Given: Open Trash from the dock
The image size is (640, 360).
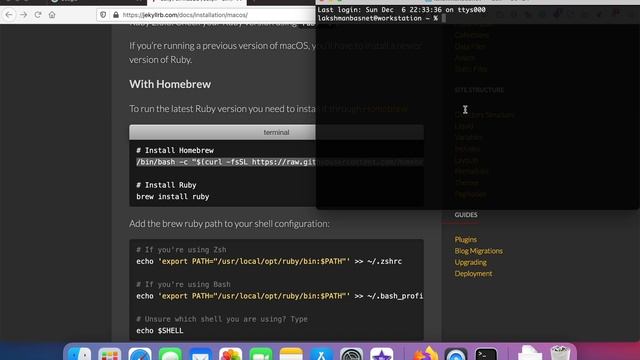Looking at the screenshot, I should coord(560,353).
